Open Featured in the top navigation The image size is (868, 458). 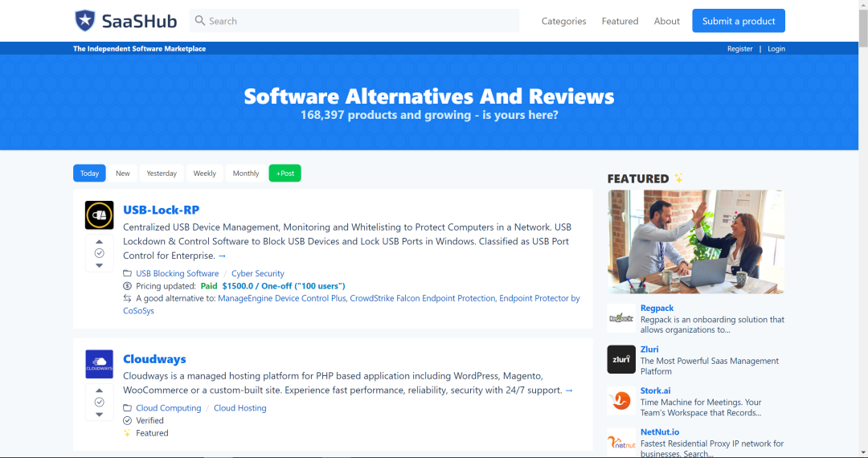620,21
